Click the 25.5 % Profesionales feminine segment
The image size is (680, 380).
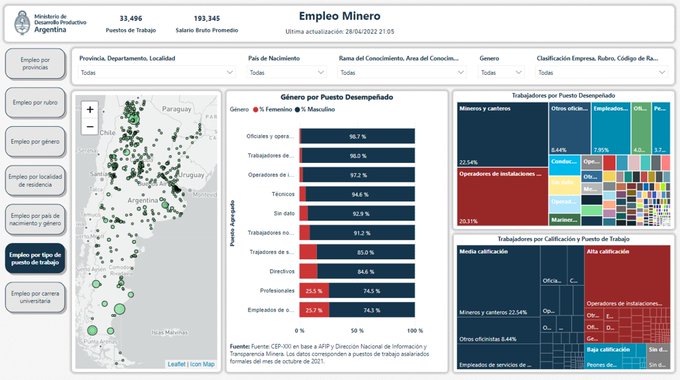pos(314,291)
